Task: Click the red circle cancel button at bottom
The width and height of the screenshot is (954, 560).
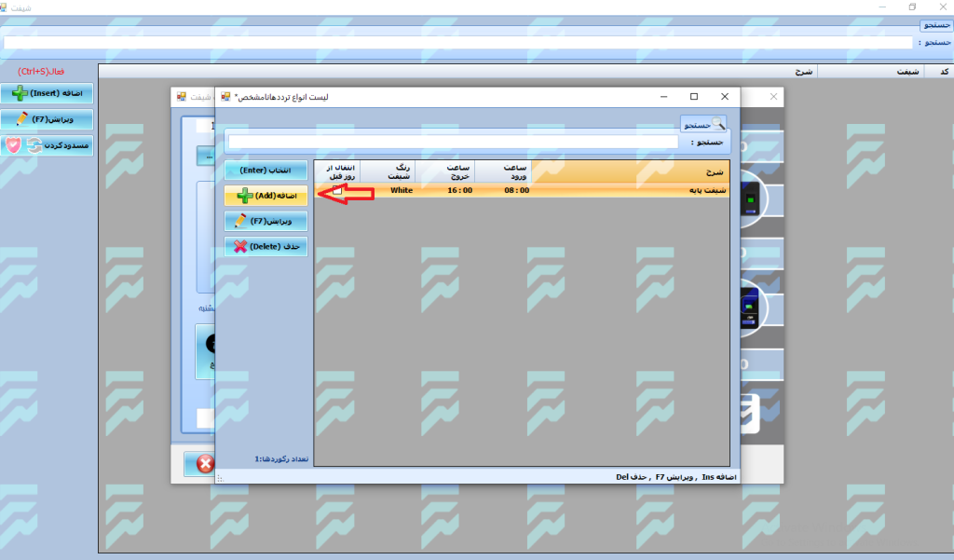Action: (x=199, y=463)
